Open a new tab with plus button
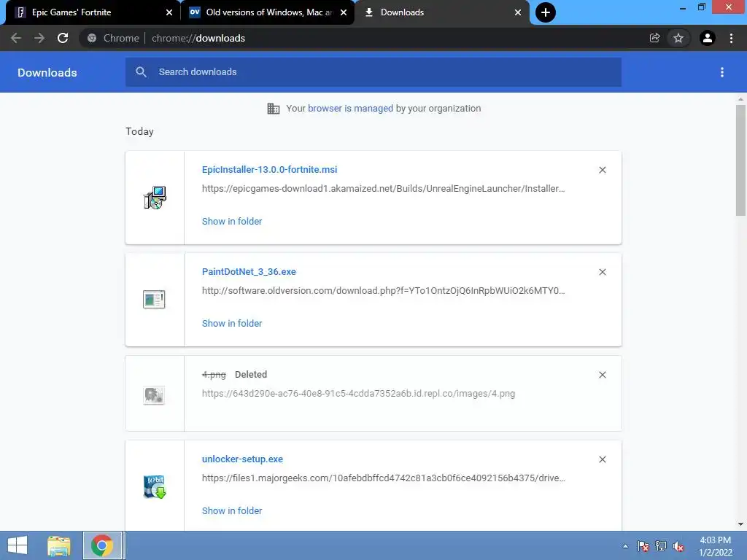Screen dimensions: 747x560 (x=546, y=12)
